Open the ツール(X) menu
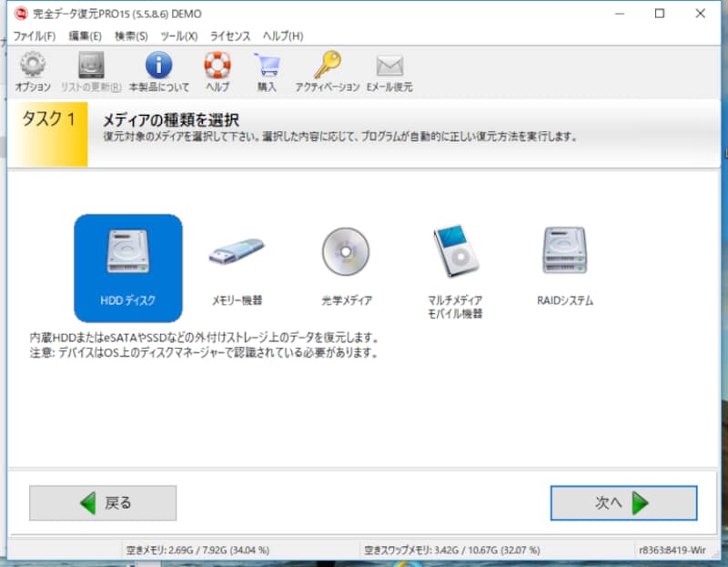 pos(178,36)
